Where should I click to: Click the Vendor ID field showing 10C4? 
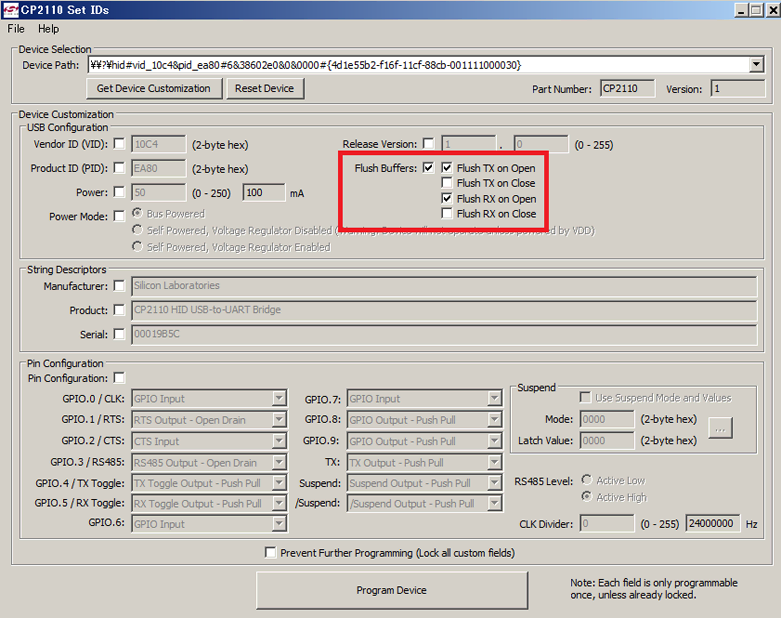click(158, 144)
